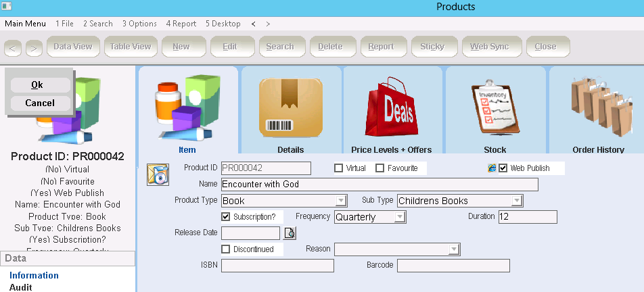Open the 4 Report menu
Viewport: 644px width, 292px height.
181,24
